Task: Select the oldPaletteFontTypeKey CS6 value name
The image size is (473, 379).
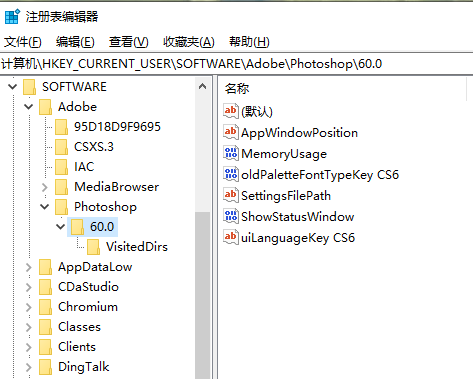Action: coord(320,175)
